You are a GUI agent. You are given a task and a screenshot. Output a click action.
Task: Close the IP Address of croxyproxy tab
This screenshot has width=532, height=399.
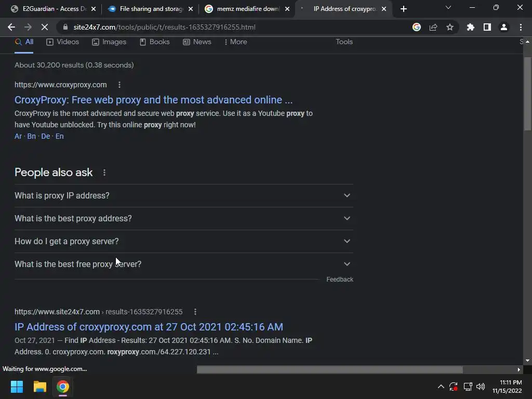pyautogui.click(x=384, y=9)
